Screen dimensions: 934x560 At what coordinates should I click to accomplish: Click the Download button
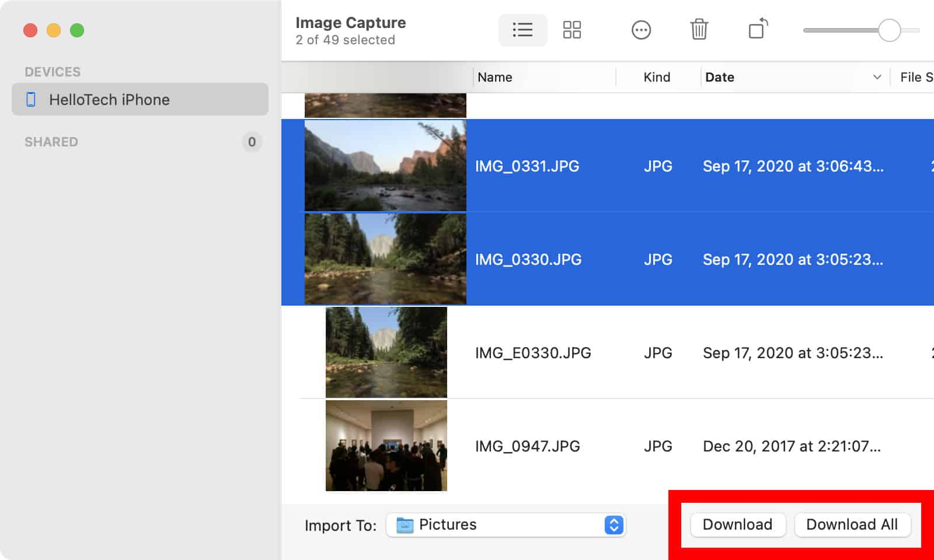coord(737,524)
